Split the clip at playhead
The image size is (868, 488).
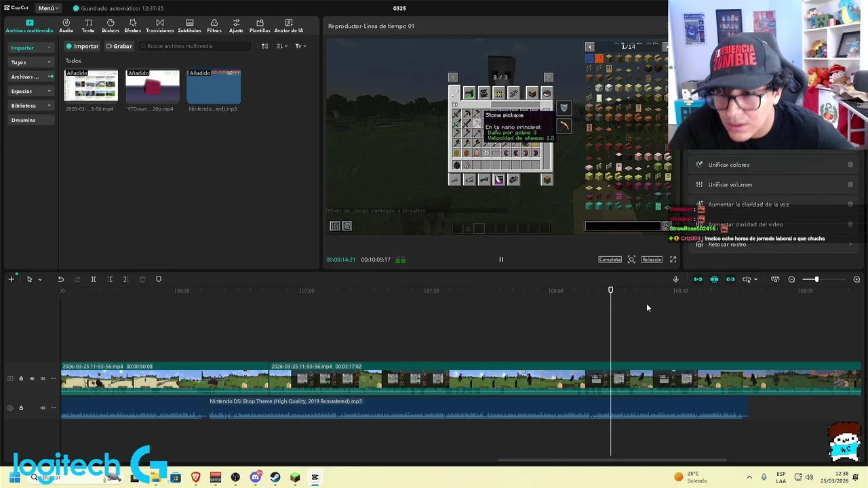click(94, 279)
